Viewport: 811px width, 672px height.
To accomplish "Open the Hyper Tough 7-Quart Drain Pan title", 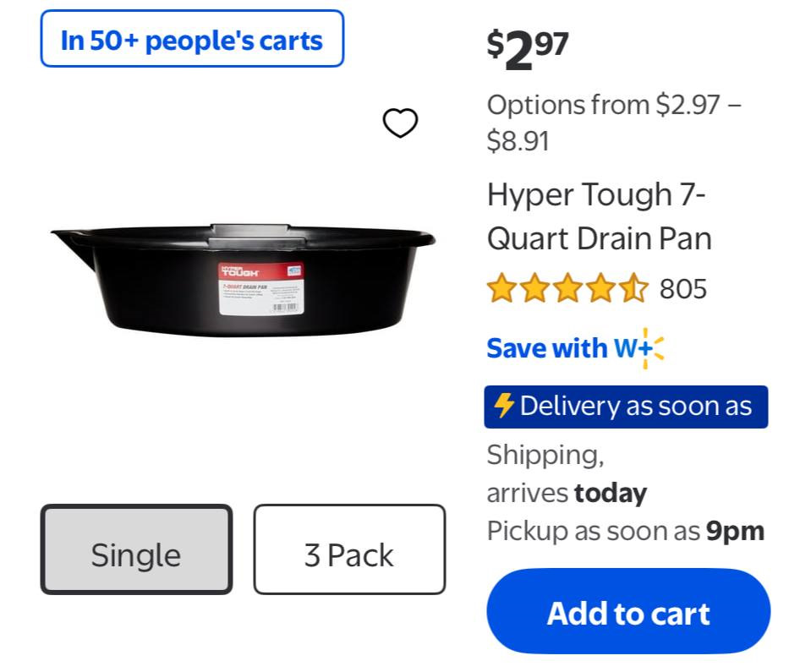I will (x=599, y=216).
